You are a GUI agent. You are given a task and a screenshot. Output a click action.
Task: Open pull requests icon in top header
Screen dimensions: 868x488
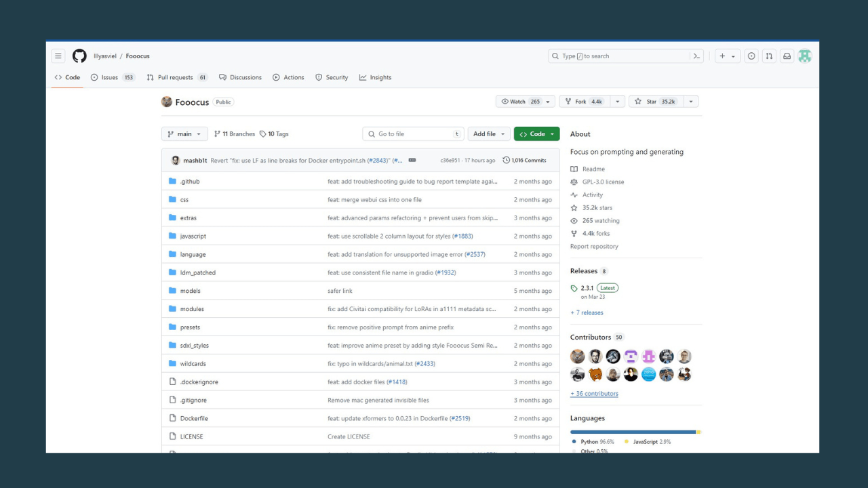[769, 56]
